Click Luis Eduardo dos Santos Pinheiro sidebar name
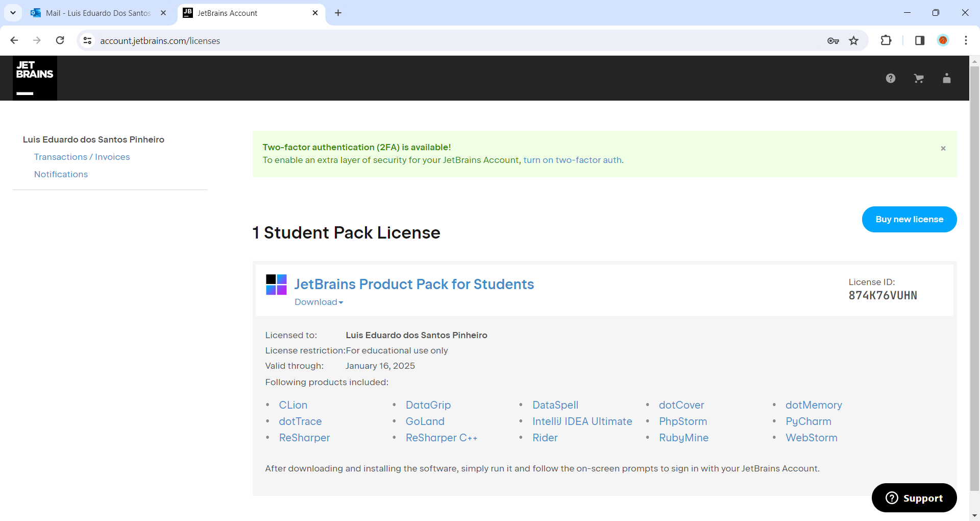980x521 pixels. [x=93, y=139]
